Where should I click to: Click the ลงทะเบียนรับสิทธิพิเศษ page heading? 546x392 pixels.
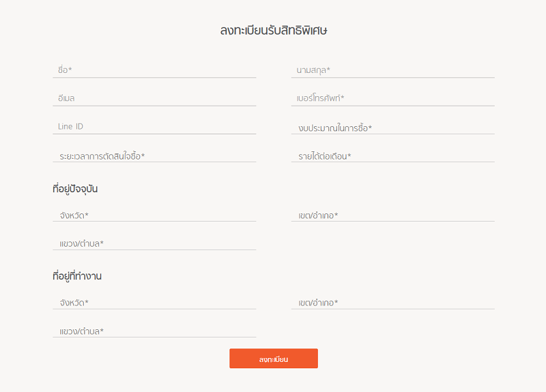[274, 30]
